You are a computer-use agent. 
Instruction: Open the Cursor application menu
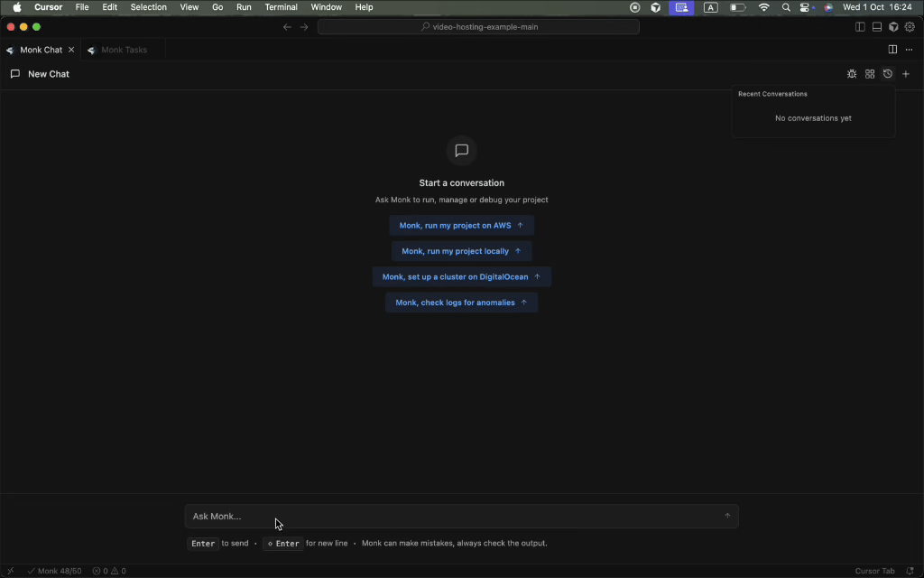(x=49, y=7)
